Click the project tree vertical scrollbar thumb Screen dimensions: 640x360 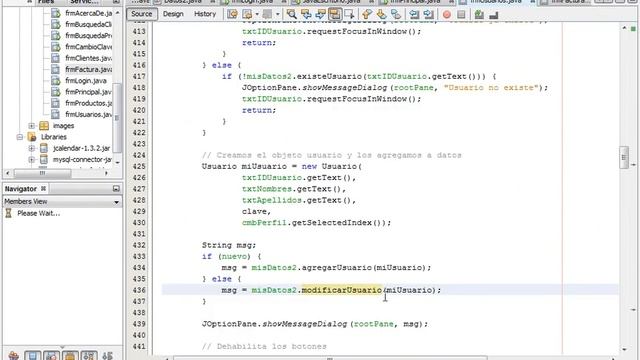117,117
